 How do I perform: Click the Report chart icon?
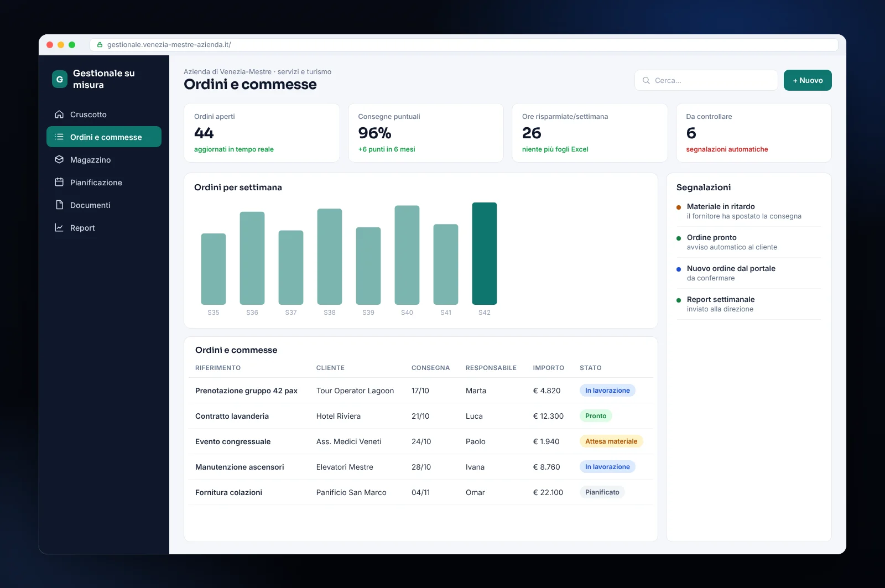click(59, 228)
